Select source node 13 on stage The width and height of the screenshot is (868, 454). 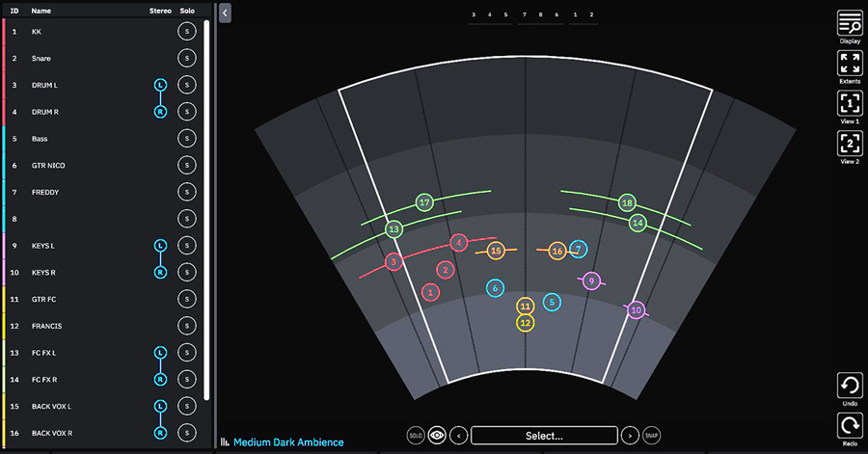point(393,229)
